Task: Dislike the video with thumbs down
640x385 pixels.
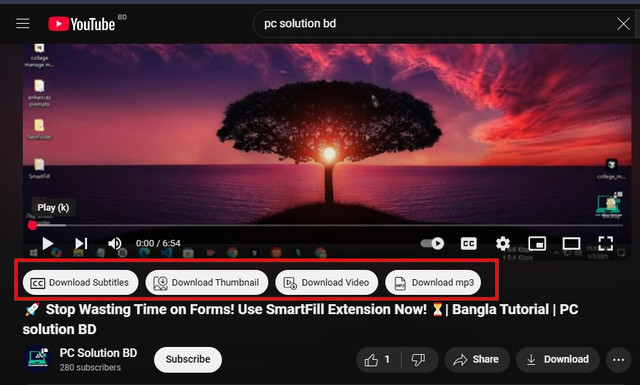Action: pos(419,360)
